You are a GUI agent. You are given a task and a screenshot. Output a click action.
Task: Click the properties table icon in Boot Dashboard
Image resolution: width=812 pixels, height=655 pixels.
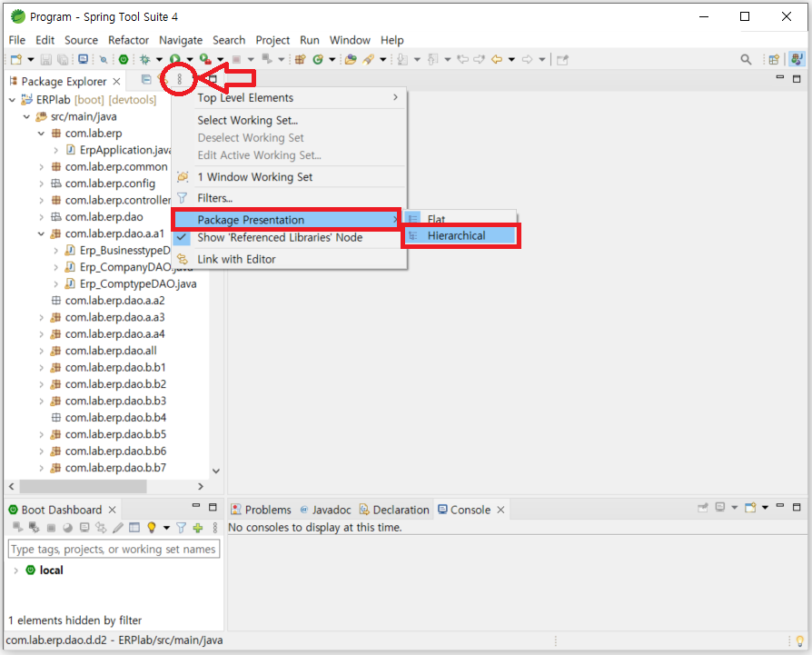coord(134,528)
